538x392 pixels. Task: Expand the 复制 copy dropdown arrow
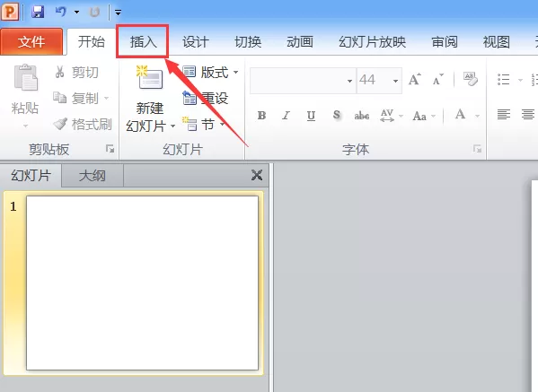click(106, 99)
